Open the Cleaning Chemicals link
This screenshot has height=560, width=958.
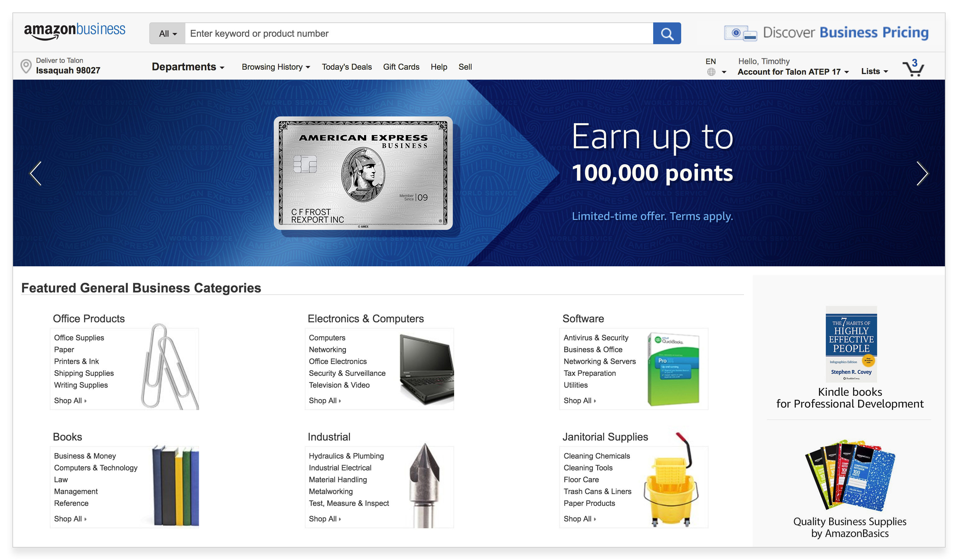click(597, 456)
